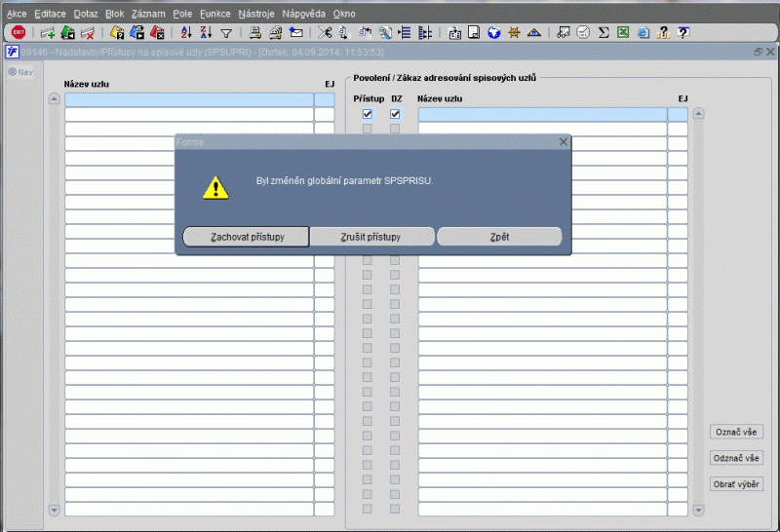Uncheck the Přístup checkbox in first row
Viewport: 780px width, 532px height.
pyautogui.click(x=368, y=114)
